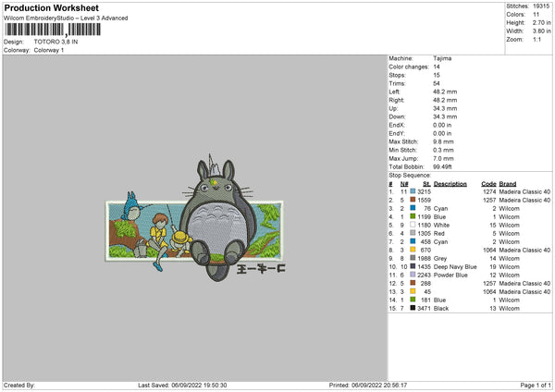
Task: Click the N# column header
Action: point(404,184)
